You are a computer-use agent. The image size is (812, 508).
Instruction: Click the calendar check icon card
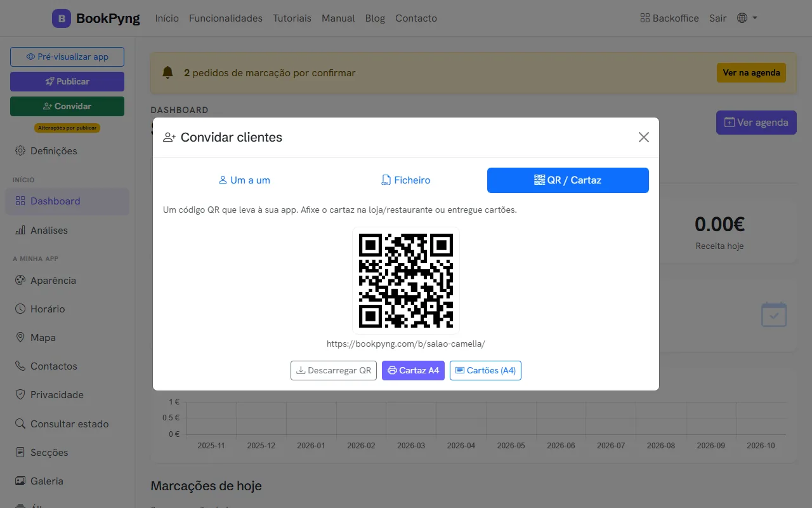pyautogui.click(x=774, y=314)
